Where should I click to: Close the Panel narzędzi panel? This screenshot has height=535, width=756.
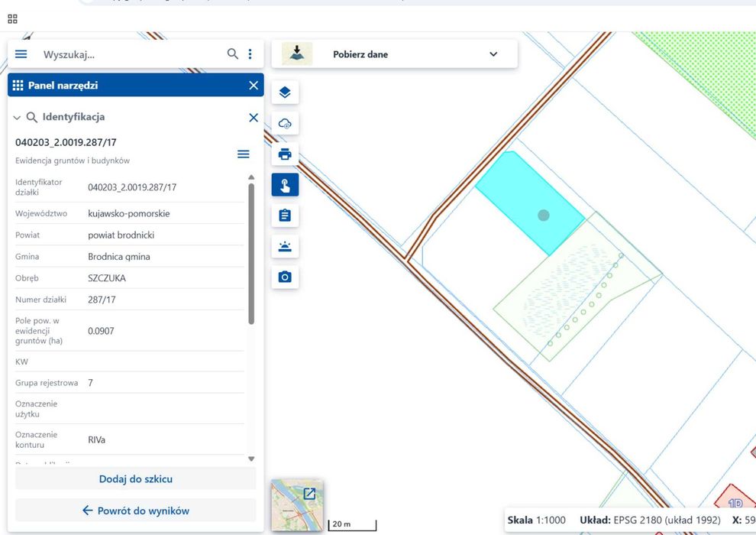point(254,86)
